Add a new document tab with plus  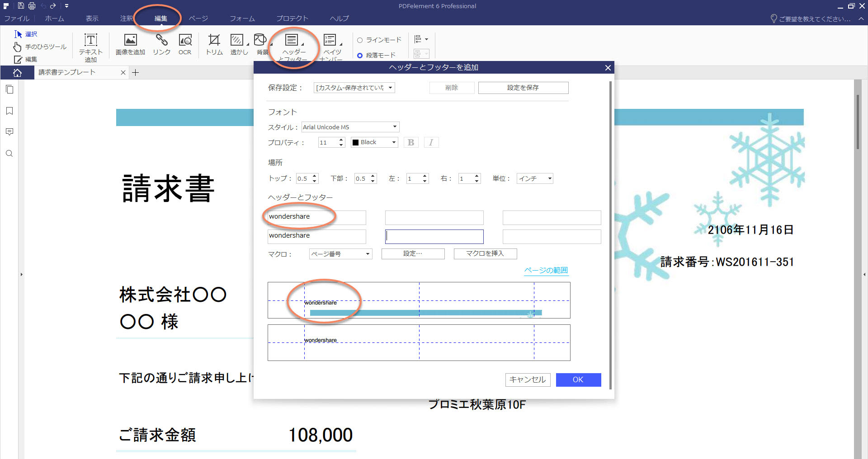135,72
